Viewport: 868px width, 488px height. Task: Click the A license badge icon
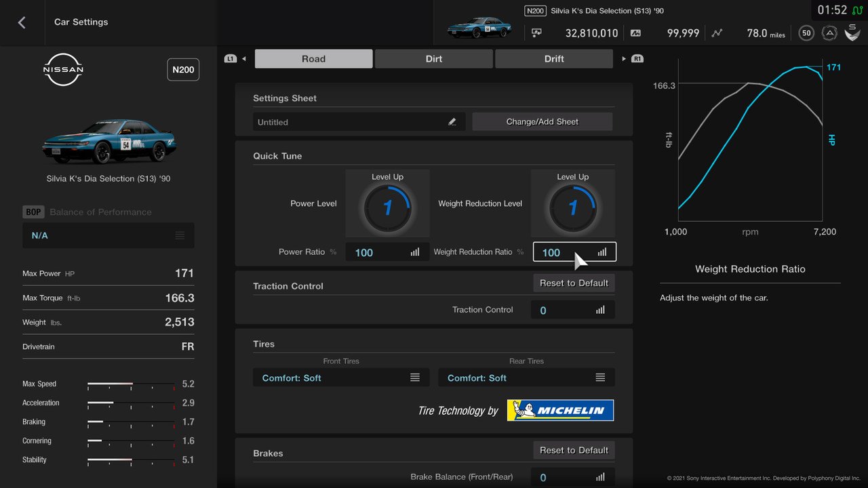tap(829, 33)
